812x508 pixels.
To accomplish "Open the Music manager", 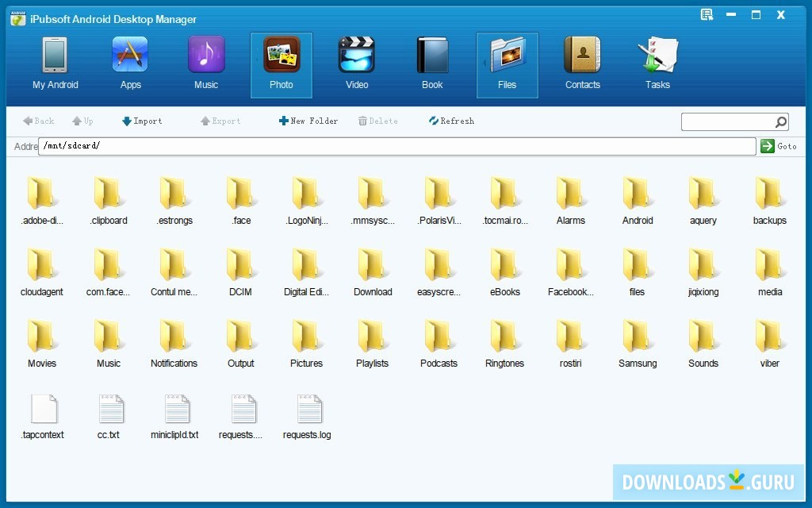I will 205,63.
